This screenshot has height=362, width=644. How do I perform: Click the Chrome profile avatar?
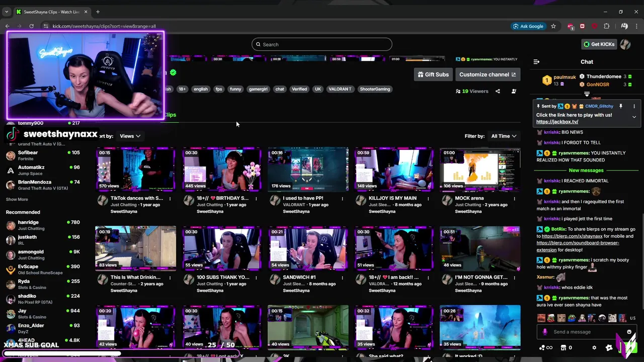[x=624, y=26]
